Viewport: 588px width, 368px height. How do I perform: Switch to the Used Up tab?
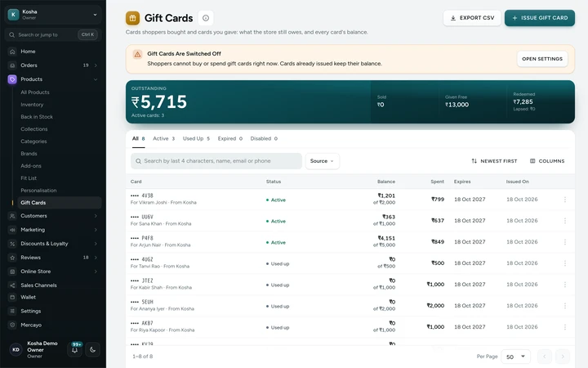pyautogui.click(x=196, y=138)
